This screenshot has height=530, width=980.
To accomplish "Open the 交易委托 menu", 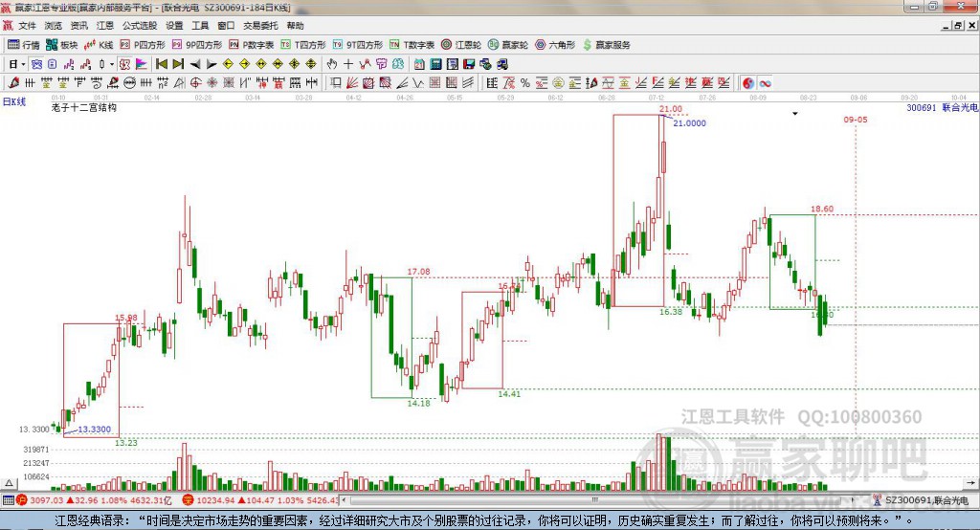I will pyautogui.click(x=260, y=26).
